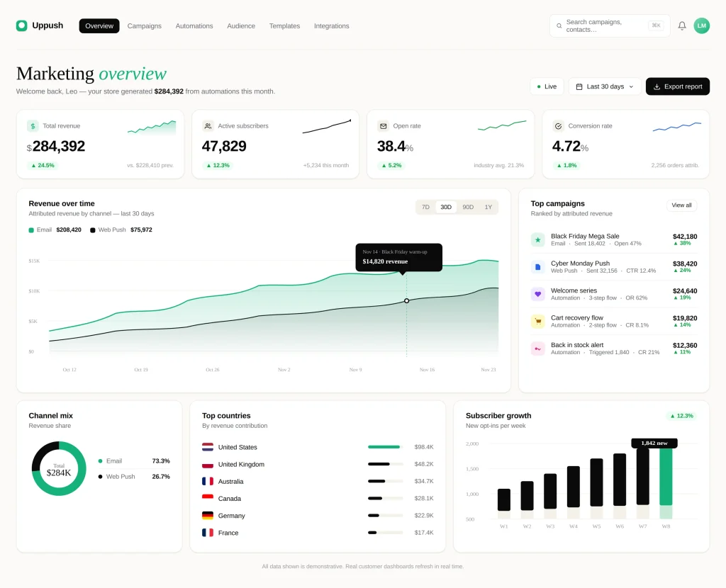The image size is (726, 588).
Task: Switch to the Templates tab
Action: point(284,26)
